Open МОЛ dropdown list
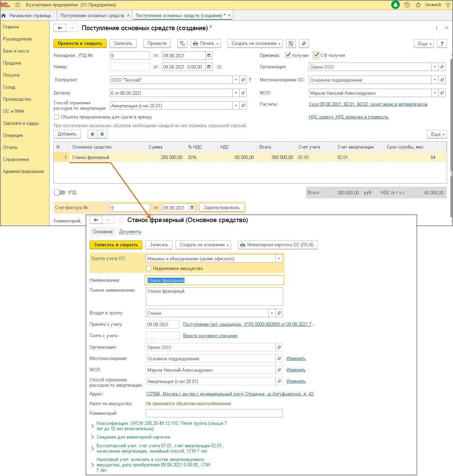The height and width of the screenshot is (476, 453). [x=435, y=93]
